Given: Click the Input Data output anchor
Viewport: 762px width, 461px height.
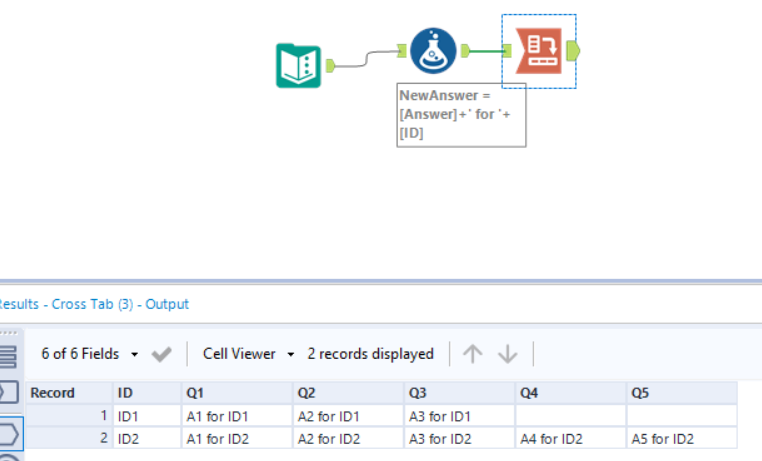Looking at the screenshot, I should coord(329,66).
